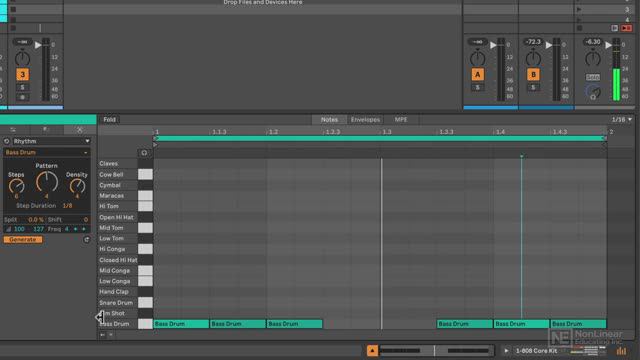Click the Step Duration 1/8 value

coord(67,206)
